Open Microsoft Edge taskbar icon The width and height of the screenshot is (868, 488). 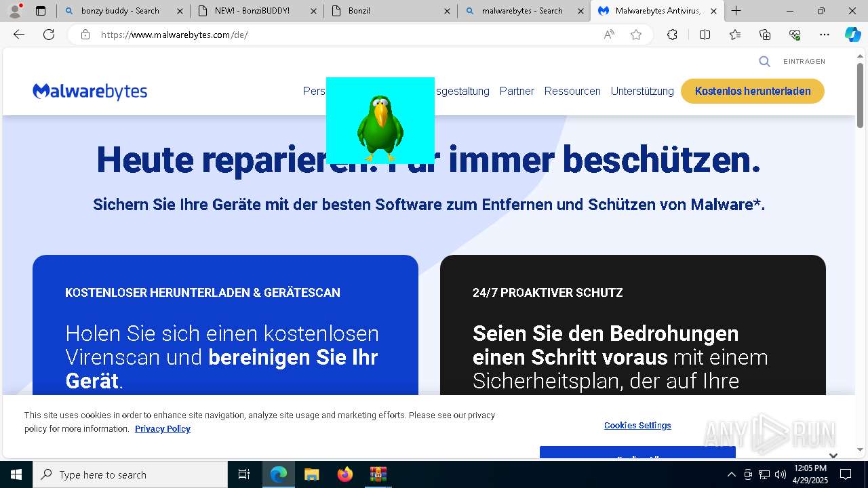(x=279, y=474)
